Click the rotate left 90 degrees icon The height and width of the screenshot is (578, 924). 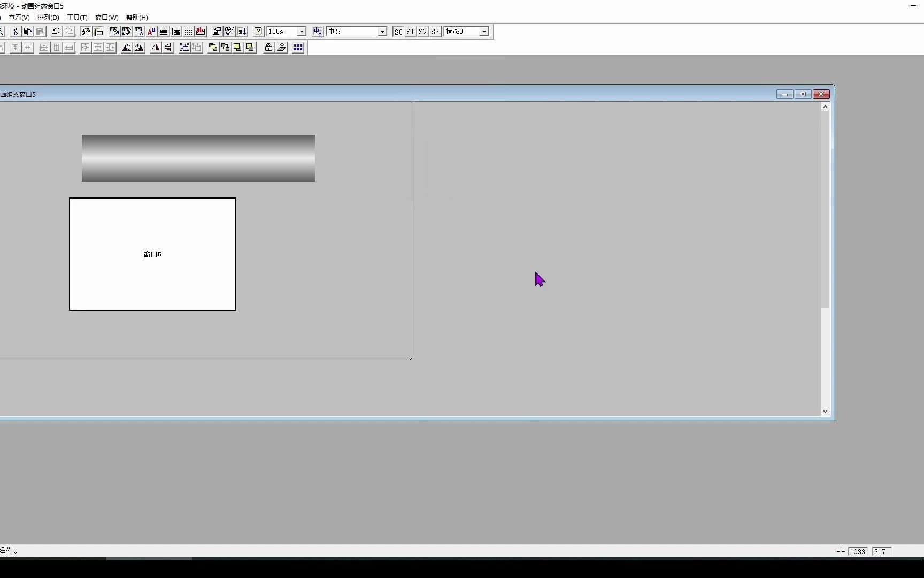[127, 48]
